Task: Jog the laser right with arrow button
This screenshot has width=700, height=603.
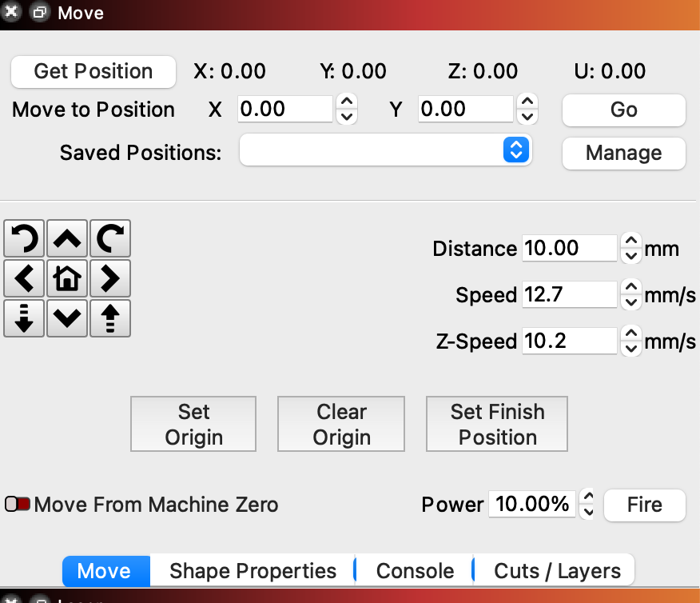Action: [x=109, y=278]
